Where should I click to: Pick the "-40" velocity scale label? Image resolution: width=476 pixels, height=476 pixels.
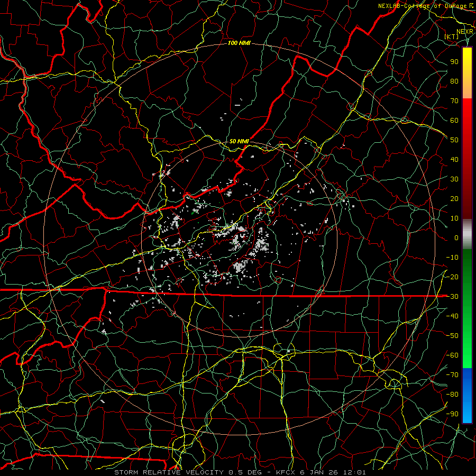(452, 316)
